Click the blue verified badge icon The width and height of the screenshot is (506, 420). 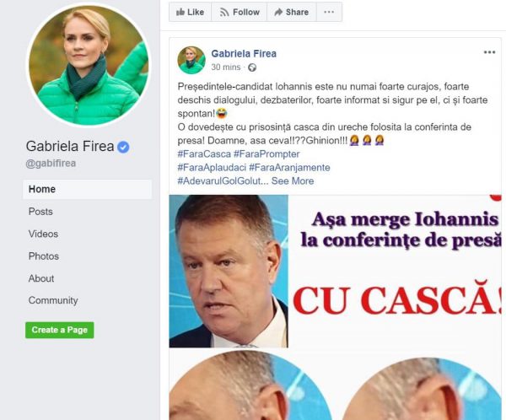click(123, 147)
